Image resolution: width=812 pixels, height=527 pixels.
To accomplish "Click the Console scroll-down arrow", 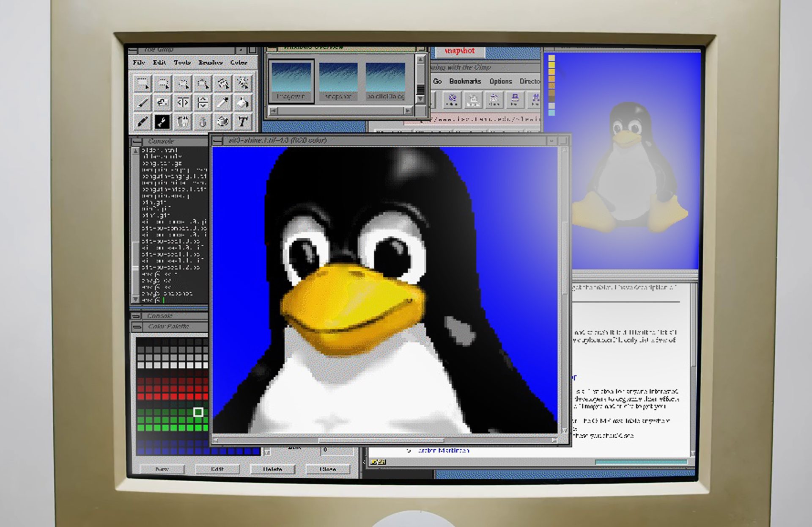I will click(135, 299).
